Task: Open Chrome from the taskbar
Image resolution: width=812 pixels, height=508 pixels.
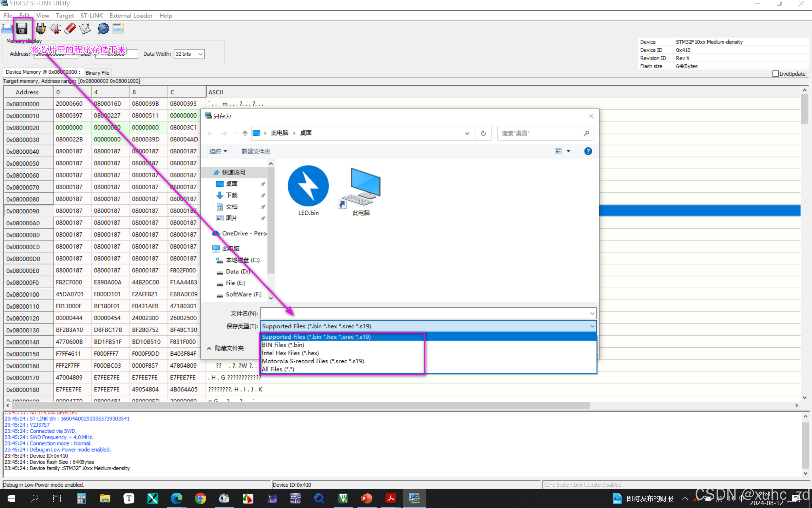Action: [200, 498]
